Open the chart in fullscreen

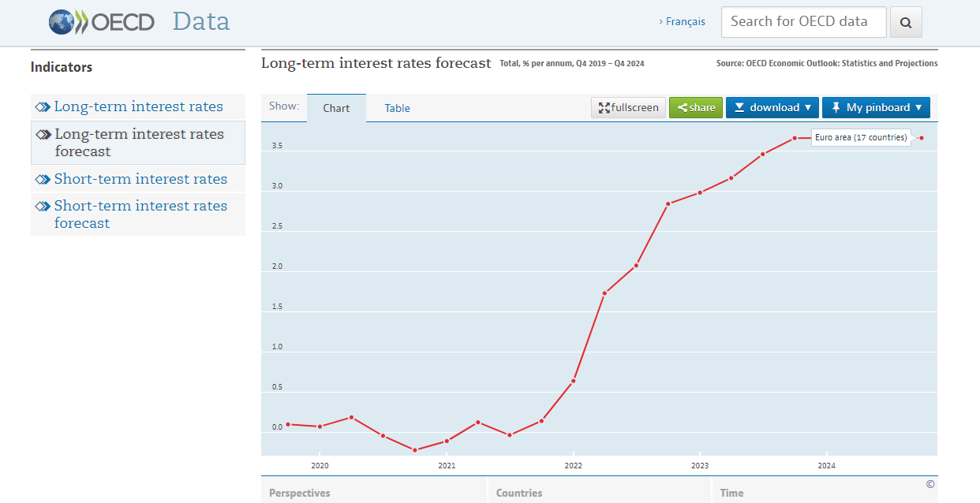[x=628, y=108]
